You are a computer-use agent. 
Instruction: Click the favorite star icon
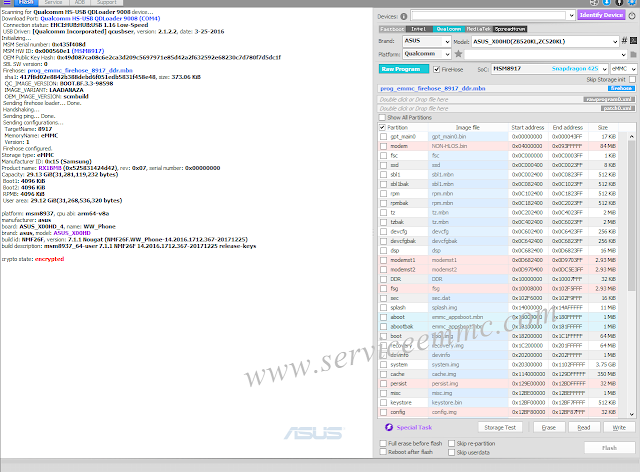(458, 54)
